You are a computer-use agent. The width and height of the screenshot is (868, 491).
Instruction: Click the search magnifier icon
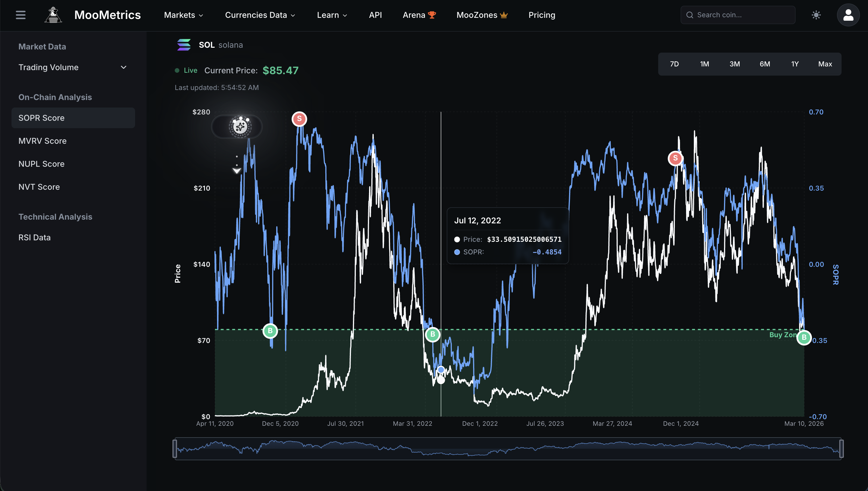click(x=690, y=15)
